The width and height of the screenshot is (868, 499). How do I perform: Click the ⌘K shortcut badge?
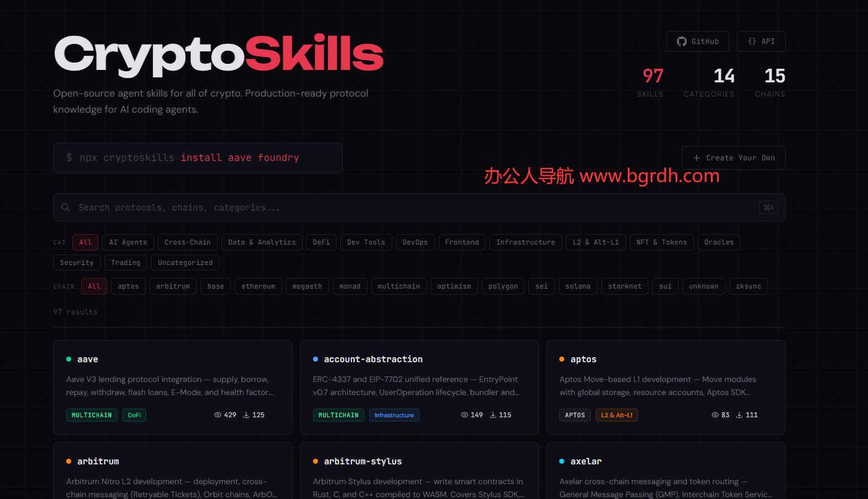click(x=768, y=207)
